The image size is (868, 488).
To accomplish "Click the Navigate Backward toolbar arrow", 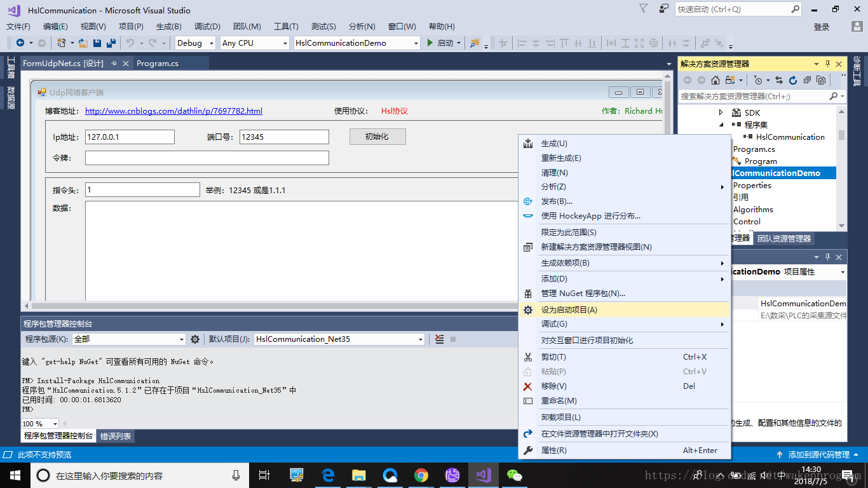I will (x=20, y=43).
